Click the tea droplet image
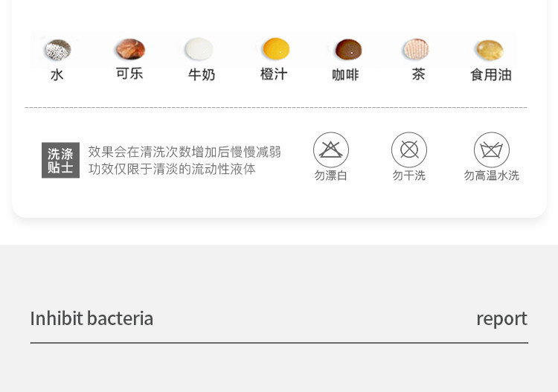 417,50
